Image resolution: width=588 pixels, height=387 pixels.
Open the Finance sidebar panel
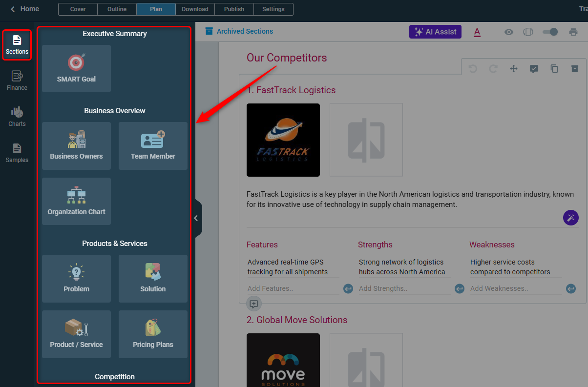pyautogui.click(x=17, y=81)
